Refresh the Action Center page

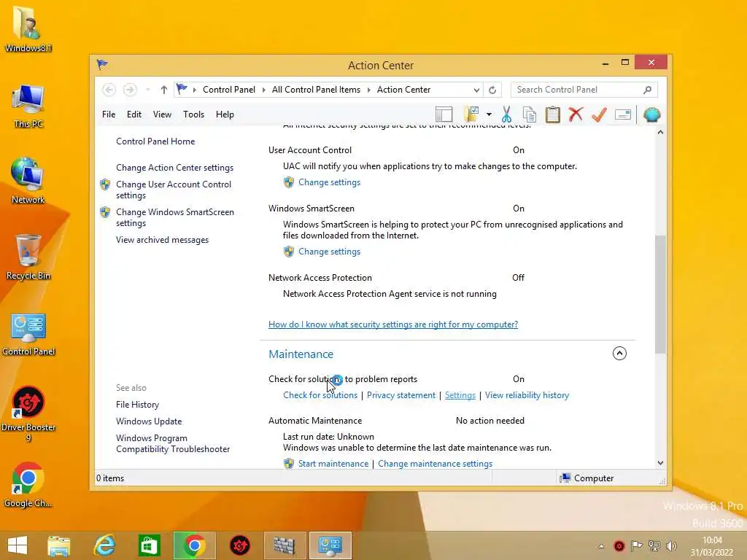point(492,90)
